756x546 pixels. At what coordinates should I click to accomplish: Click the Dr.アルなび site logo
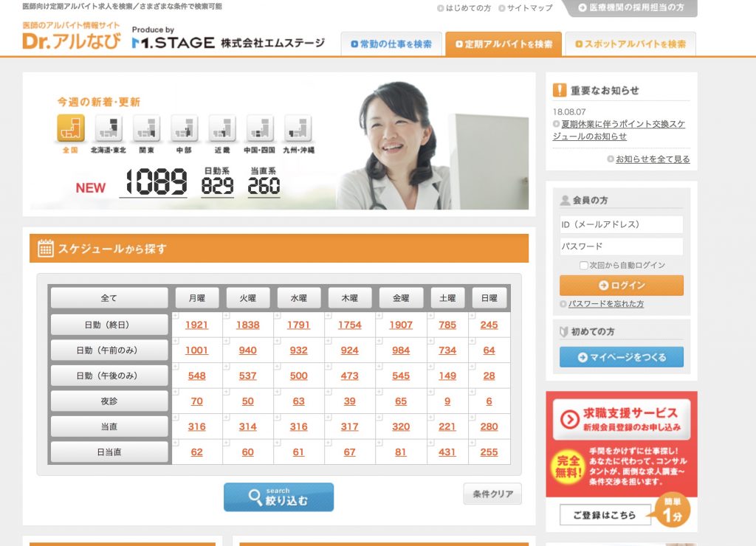pyautogui.click(x=72, y=41)
